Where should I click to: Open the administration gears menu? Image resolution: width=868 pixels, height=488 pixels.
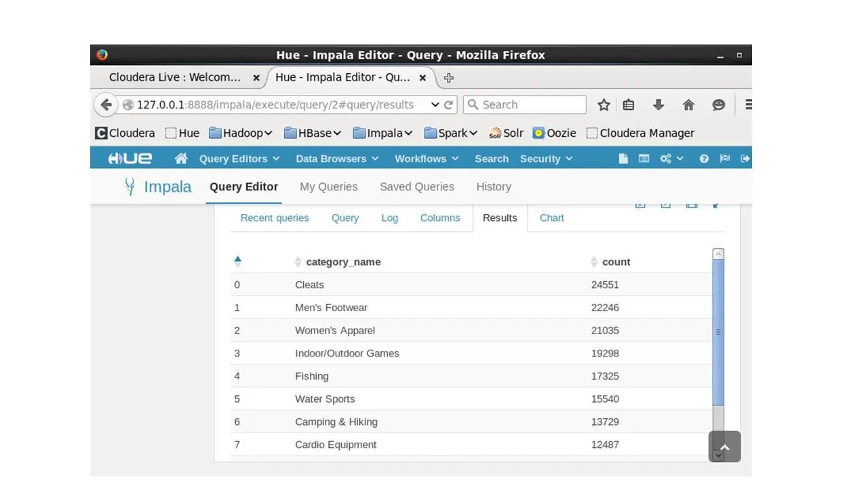671,159
